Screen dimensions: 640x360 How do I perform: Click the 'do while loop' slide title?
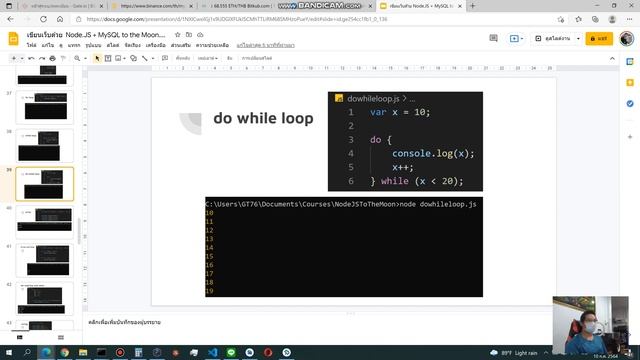[x=263, y=118]
